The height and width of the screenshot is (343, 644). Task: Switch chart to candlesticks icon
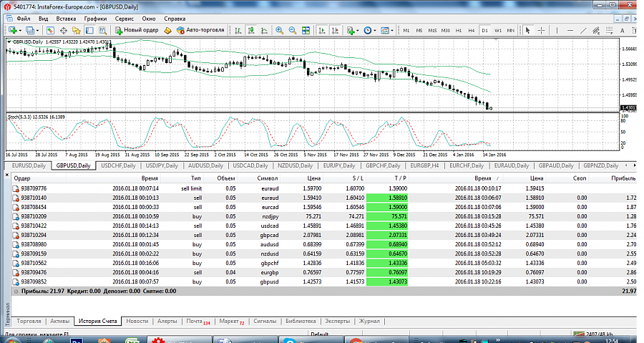[251, 30]
